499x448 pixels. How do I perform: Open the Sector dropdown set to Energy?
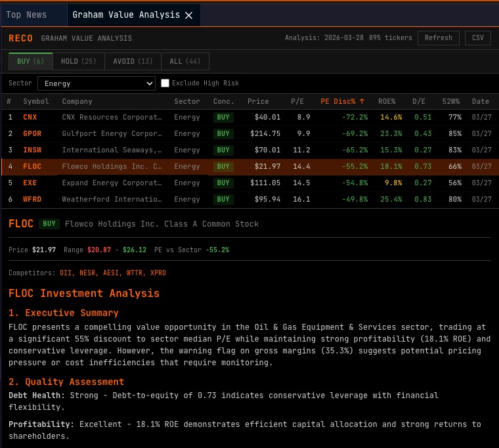[x=97, y=83]
